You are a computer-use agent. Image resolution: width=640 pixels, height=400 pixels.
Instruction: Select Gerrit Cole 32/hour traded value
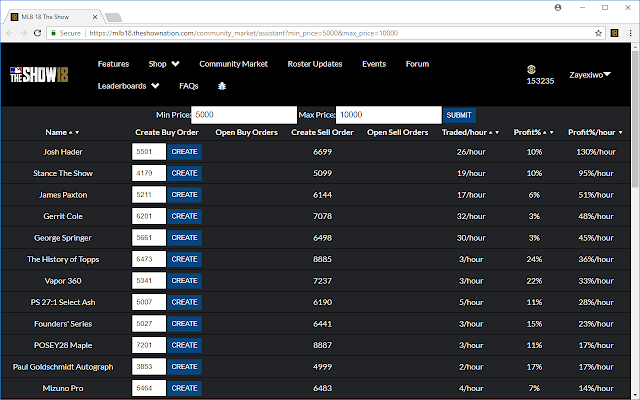(x=471, y=216)
